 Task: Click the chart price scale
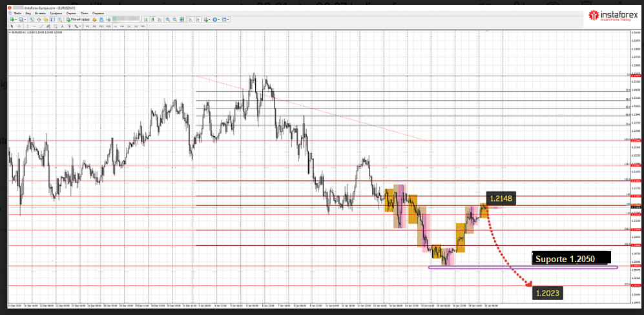[x=636, y=167]
